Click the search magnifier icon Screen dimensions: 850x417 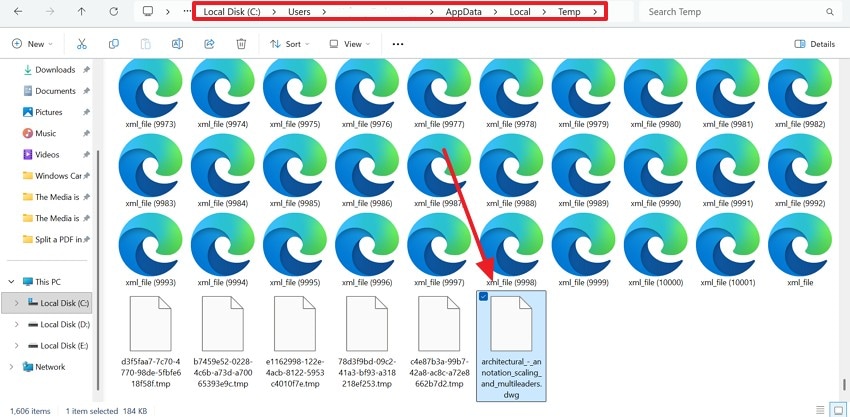[830, 12]
